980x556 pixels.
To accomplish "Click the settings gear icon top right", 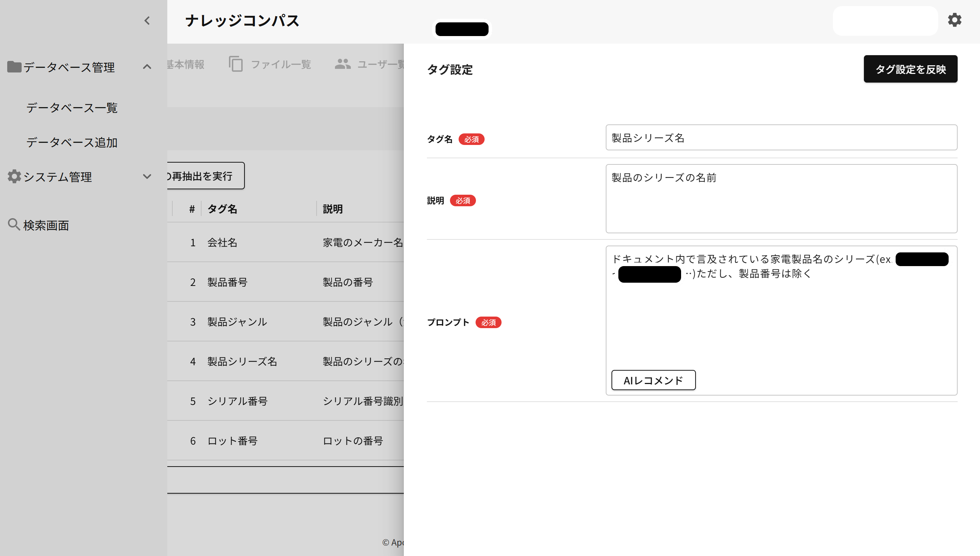I will 954,20.
